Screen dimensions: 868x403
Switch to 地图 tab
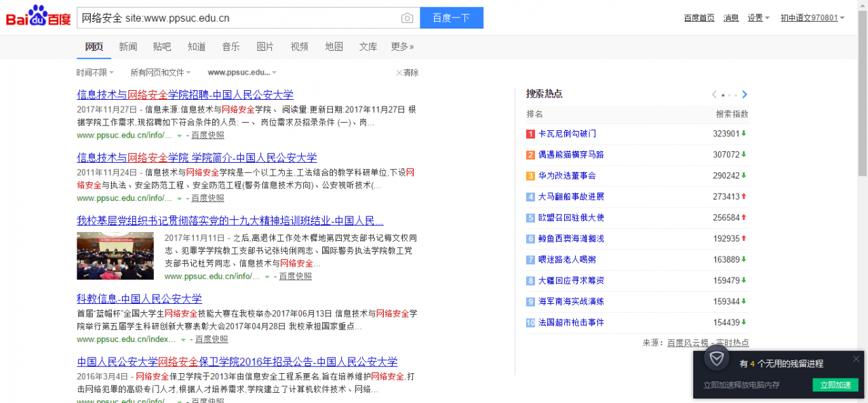(x=334, y=47)
